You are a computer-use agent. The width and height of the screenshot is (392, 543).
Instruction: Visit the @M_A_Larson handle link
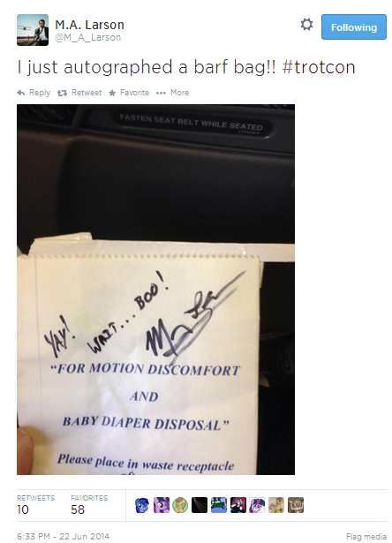click(x=88, y=37)
